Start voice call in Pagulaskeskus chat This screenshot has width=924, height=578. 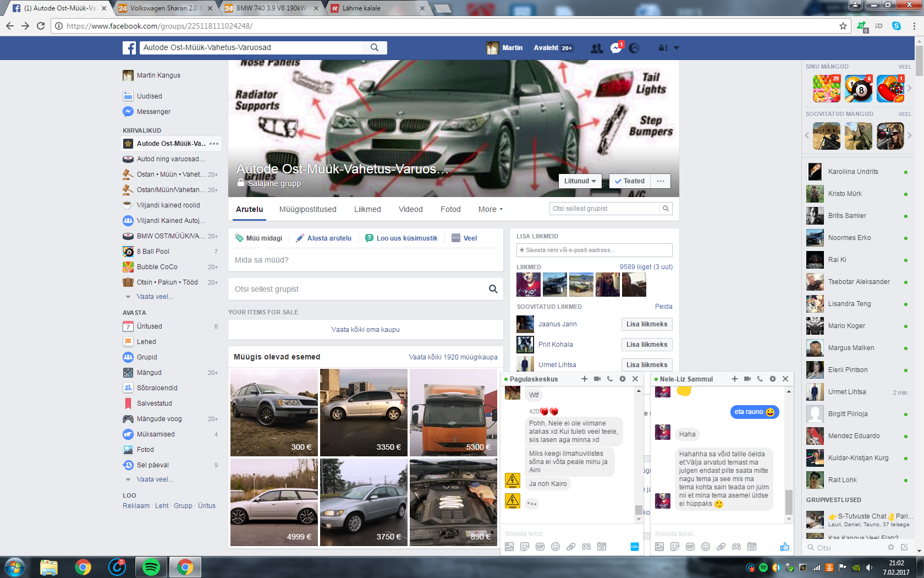610,379
